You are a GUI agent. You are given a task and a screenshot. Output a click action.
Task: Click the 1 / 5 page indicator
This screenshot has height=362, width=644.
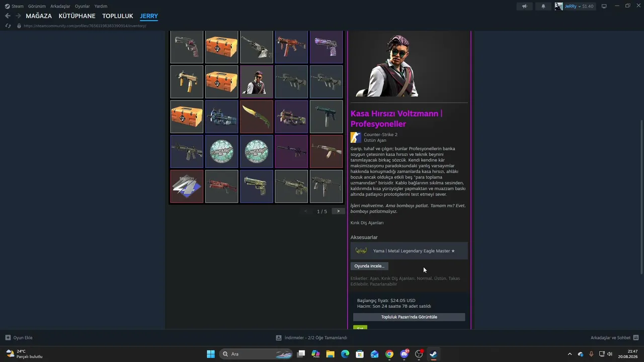click(x=322, y=212)
